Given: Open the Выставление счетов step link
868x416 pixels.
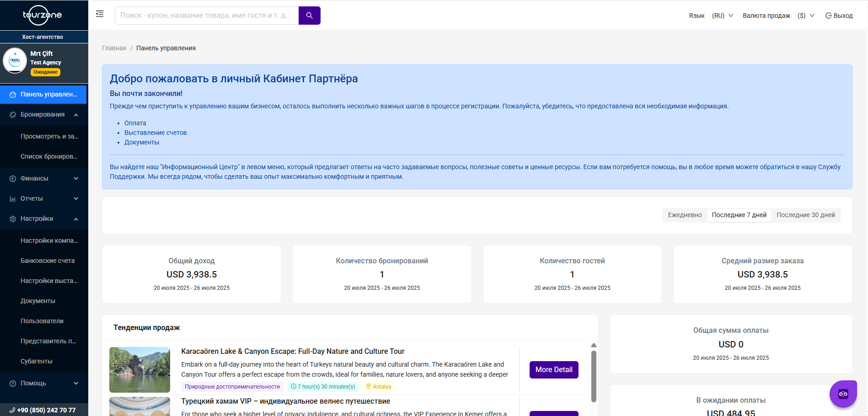Looking at the screenshot, I should coord(155,133).
